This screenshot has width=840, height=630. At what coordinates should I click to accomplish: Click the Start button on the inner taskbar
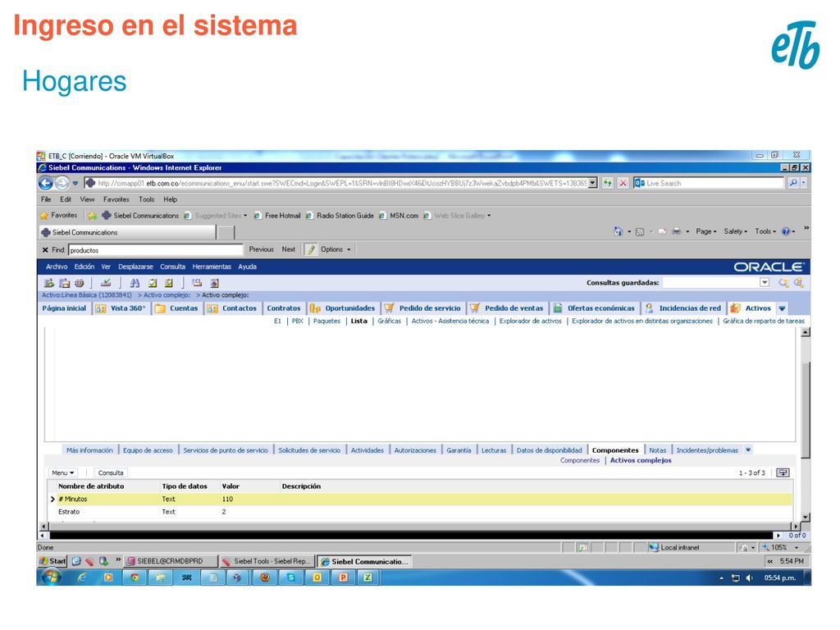click(52, 561)
